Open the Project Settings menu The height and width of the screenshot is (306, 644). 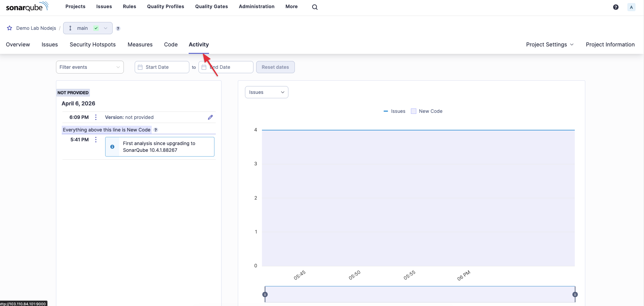(549, 45)
